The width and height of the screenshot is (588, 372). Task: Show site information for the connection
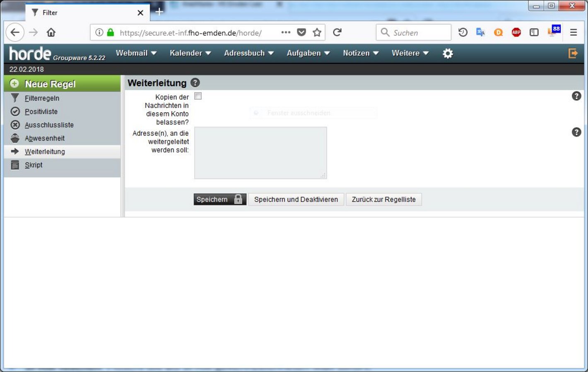(99, 32)
